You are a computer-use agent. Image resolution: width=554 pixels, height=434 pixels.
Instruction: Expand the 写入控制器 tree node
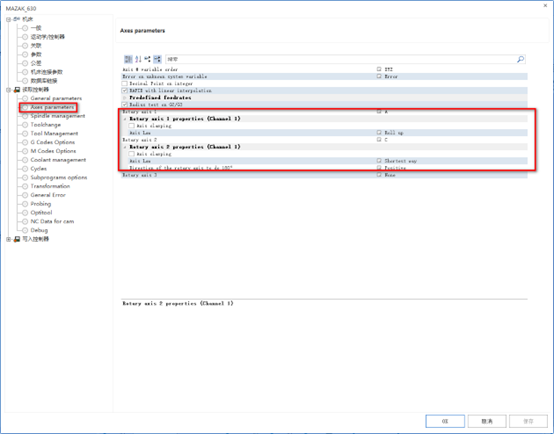click(8, 239)
